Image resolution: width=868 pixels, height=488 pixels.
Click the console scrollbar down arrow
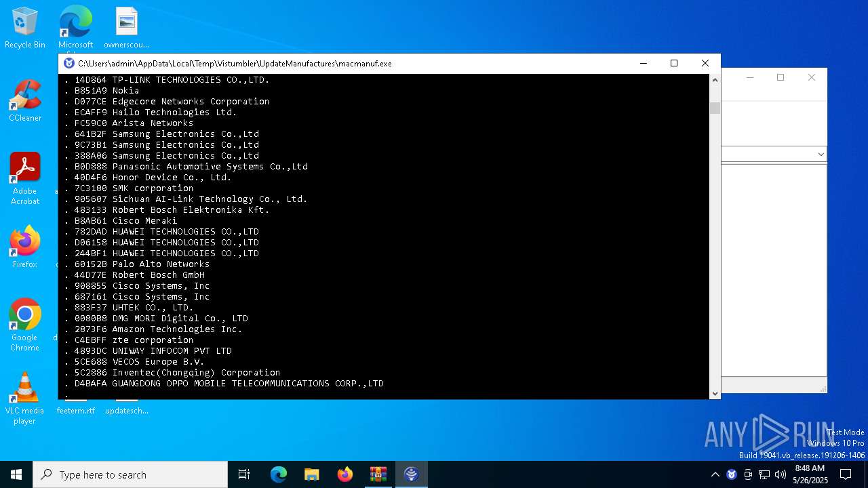pos(715,393)
